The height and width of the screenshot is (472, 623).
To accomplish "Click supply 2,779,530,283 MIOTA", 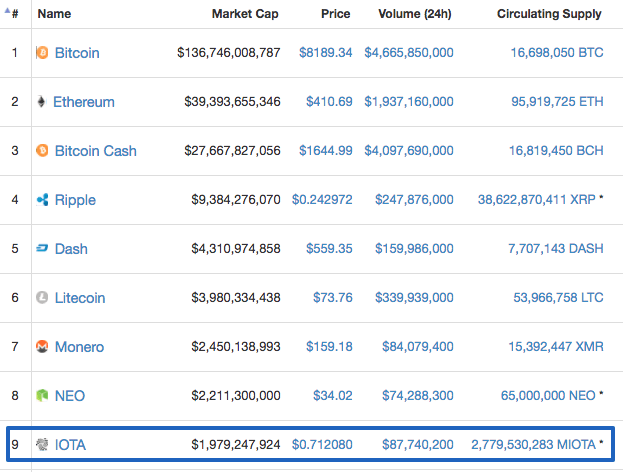I will coord(534,445).
